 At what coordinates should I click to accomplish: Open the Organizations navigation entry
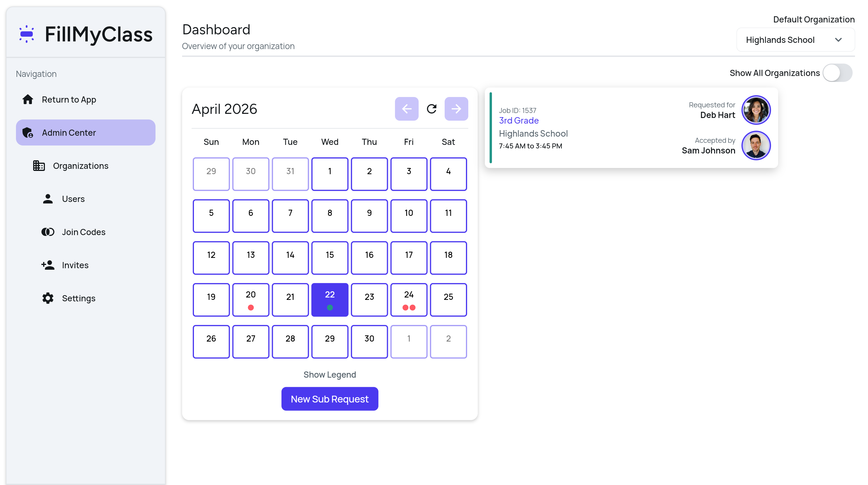point(80,166)
